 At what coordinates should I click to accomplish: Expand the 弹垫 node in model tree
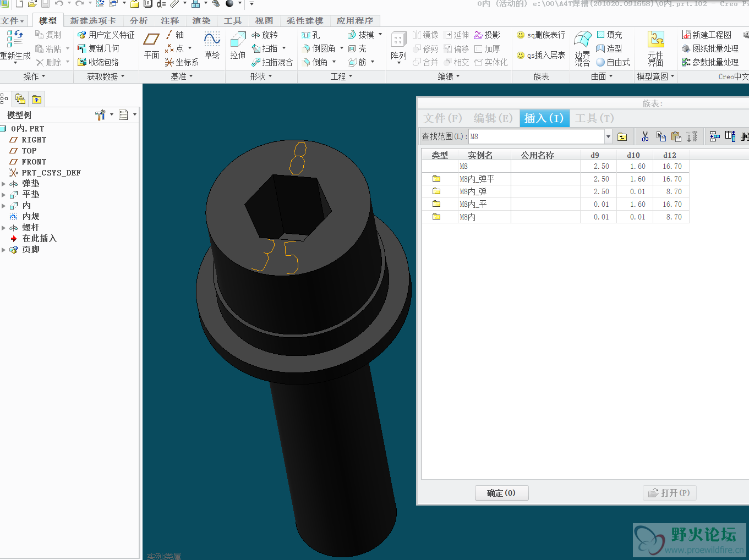(4, 184)
